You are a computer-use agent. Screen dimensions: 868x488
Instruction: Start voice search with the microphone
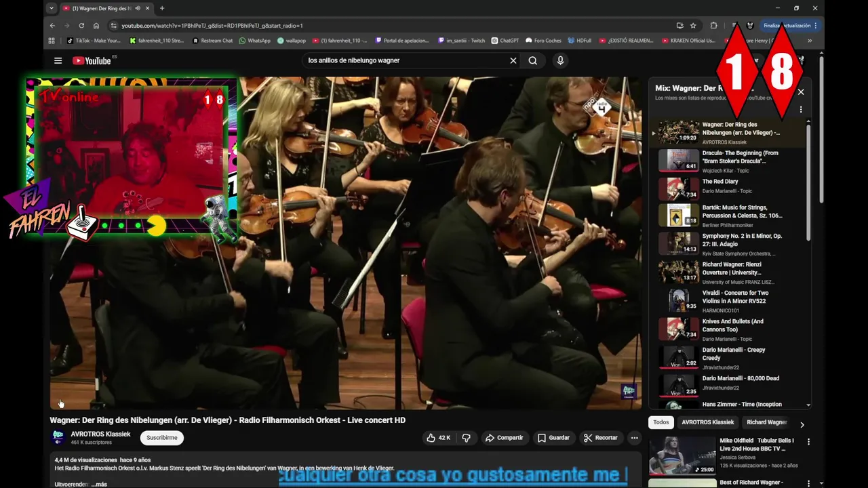click(560, 60)
